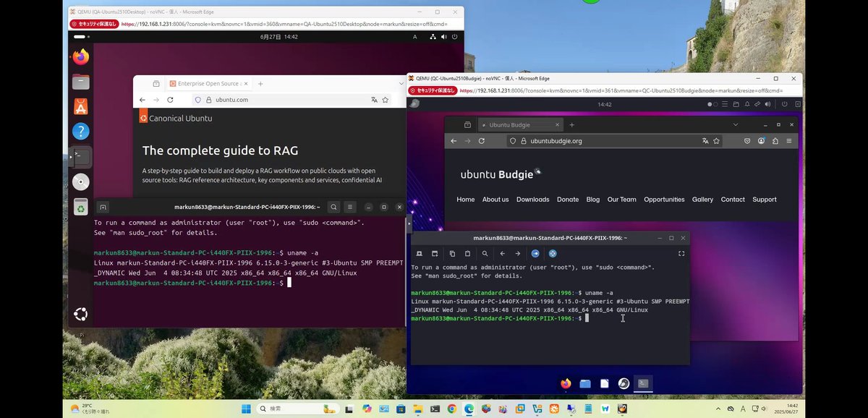Open search in GNOME terminal header
This screenshot has width=868, height=418.
coord(333,207)
